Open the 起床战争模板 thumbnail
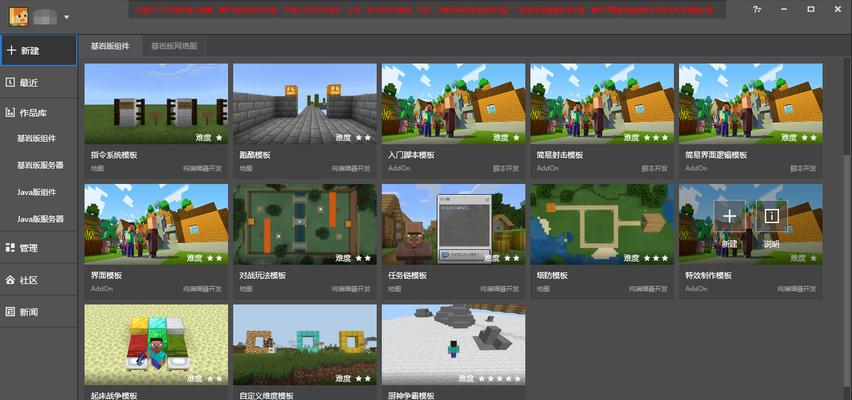Image resolution: width=852 pixels, height=400 pixels. click(156, 345)
